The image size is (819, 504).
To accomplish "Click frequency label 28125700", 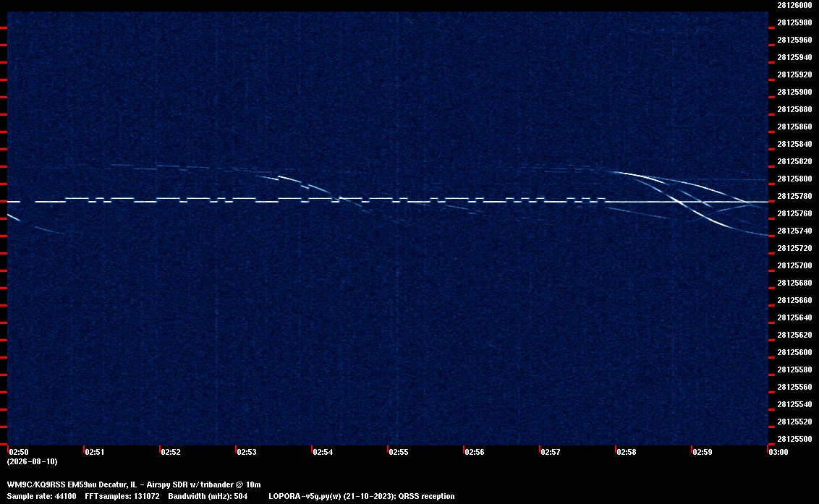I will point(794,265).
